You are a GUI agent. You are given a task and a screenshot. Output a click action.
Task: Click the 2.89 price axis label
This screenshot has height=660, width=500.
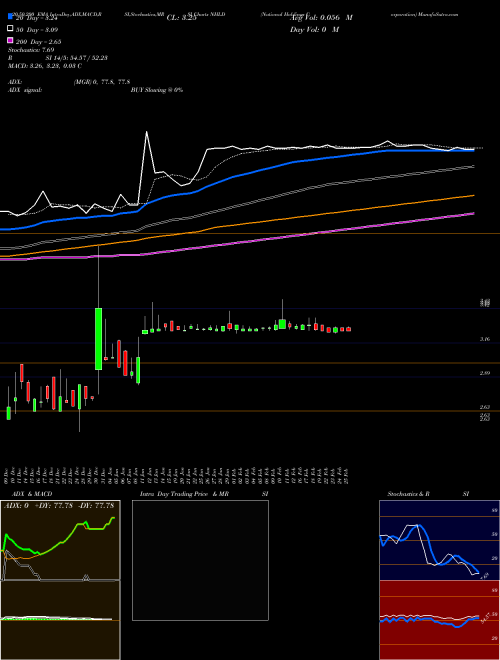[485, 373]
